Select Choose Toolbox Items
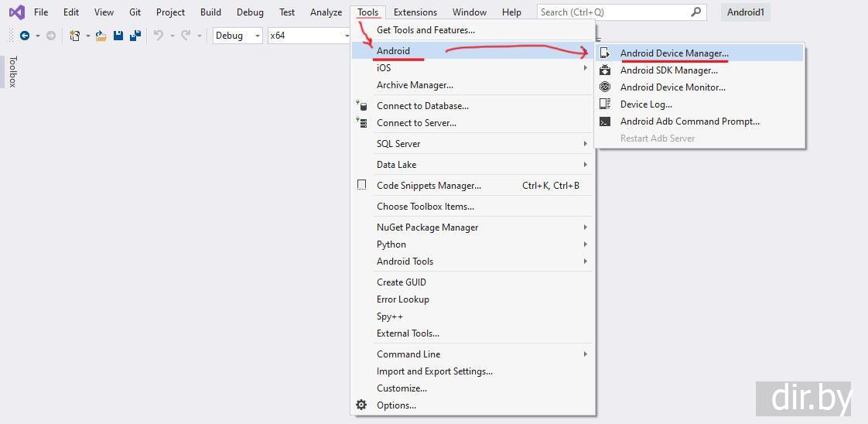The image size is (868, 424). click(x=473, y=207)
